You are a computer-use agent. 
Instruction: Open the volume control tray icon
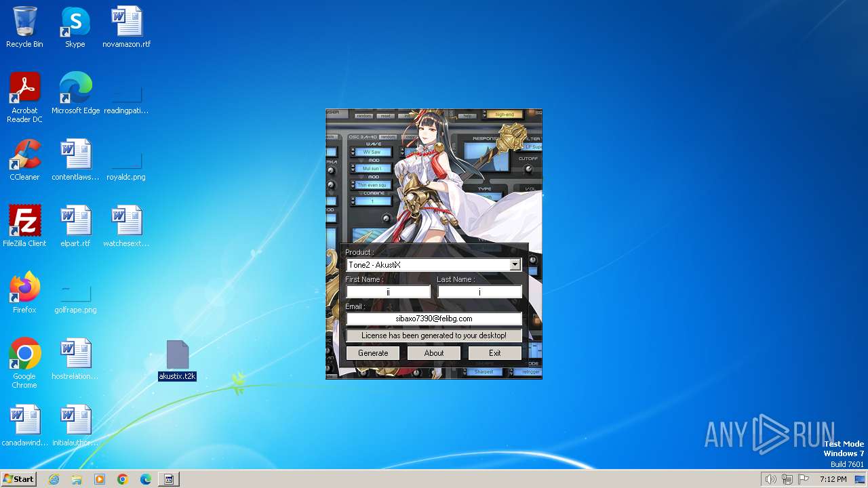770,479
